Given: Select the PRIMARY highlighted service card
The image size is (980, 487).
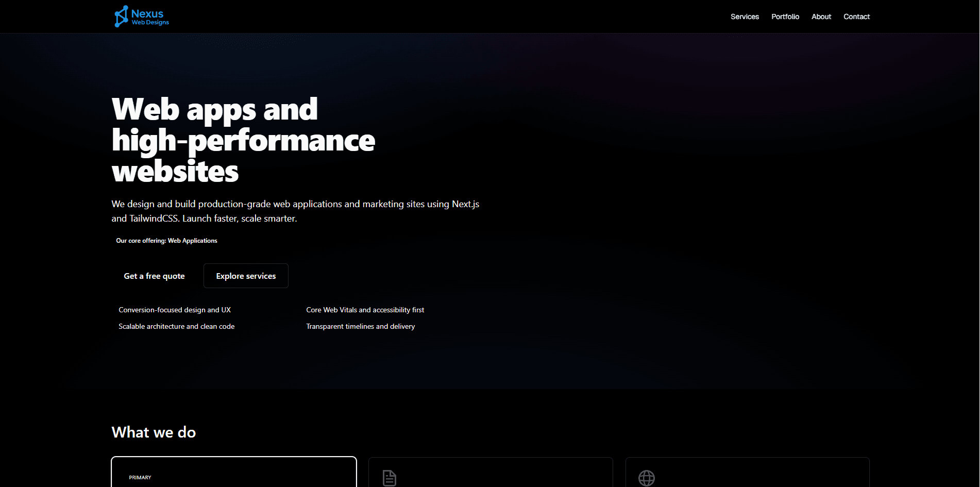Looking at the screenshot, I should point(233,472).
